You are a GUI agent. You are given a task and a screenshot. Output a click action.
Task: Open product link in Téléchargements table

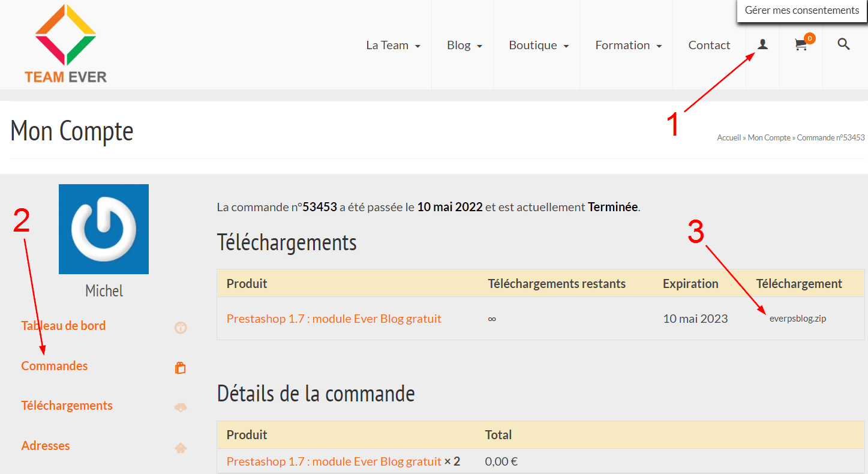334,319
